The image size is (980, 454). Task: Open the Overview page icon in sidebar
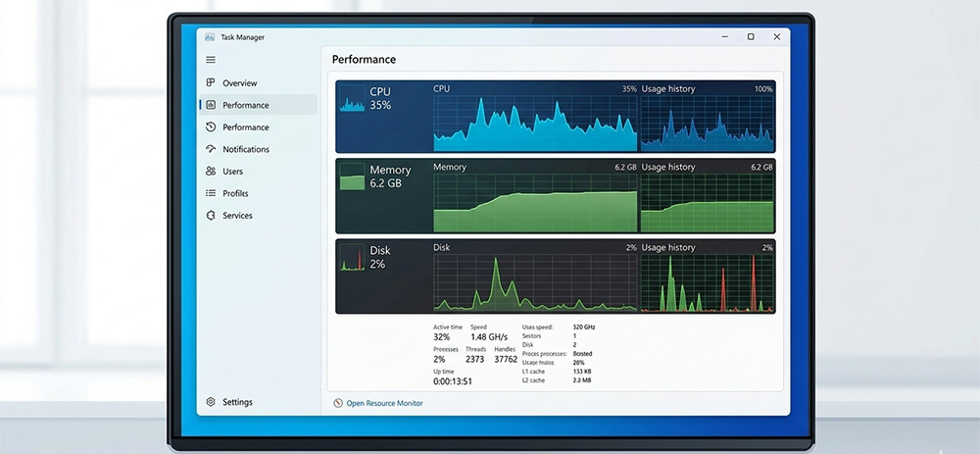211,82
